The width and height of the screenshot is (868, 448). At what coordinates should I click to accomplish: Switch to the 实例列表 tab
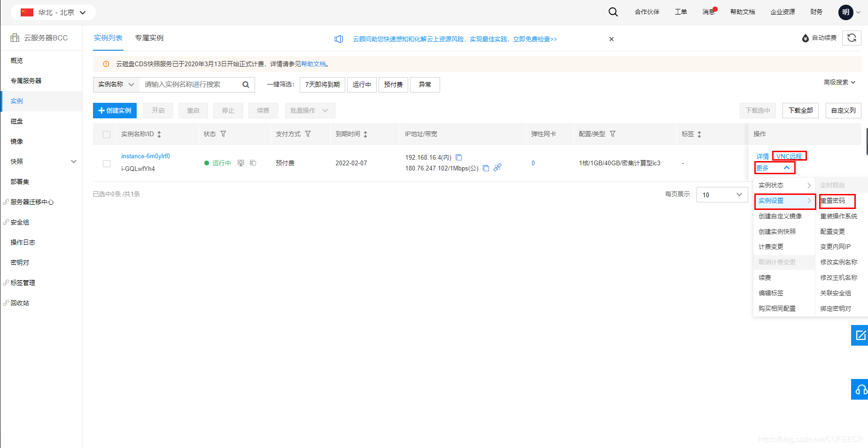click(108, 38)
